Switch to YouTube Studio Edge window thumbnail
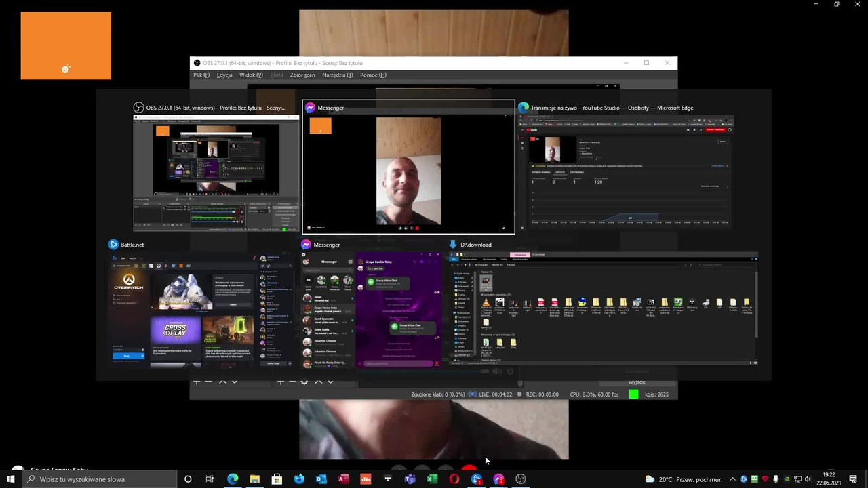The image size is (868, 488). pos(626,167)
